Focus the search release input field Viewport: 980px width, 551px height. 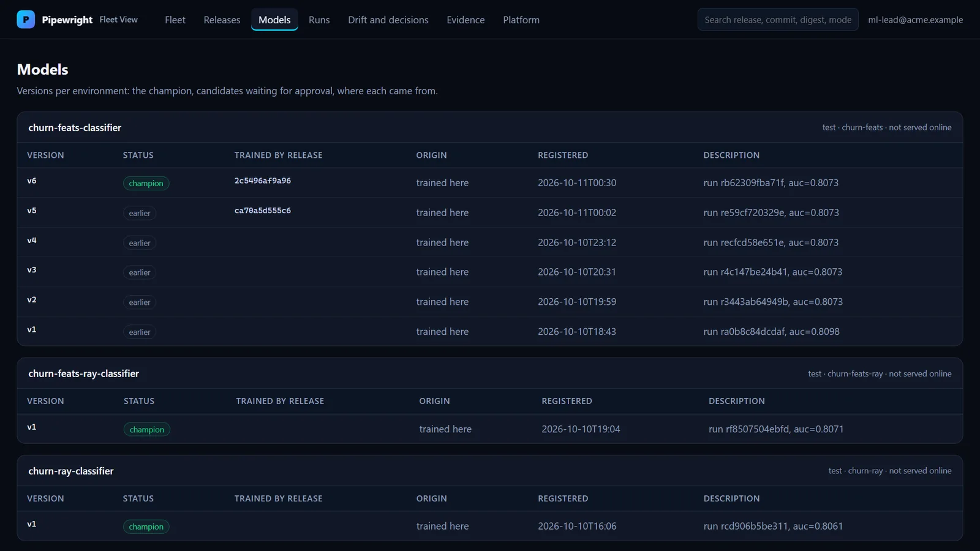click(778, 20)
